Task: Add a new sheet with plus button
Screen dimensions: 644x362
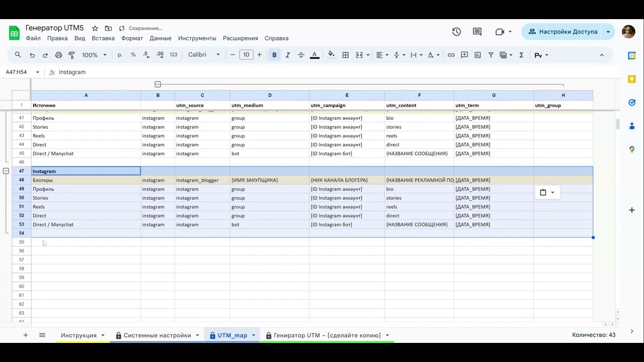Action: (x=25, y=335)
